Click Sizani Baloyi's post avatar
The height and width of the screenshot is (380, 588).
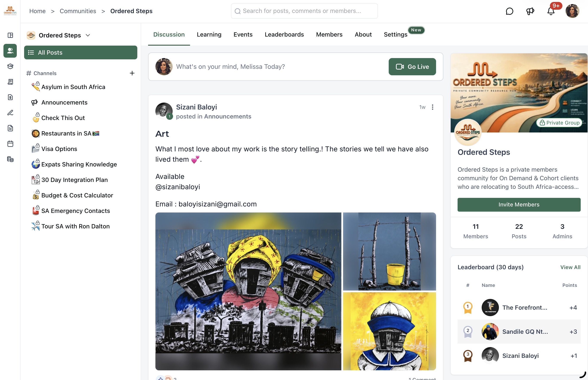click(x=164, y=111)
